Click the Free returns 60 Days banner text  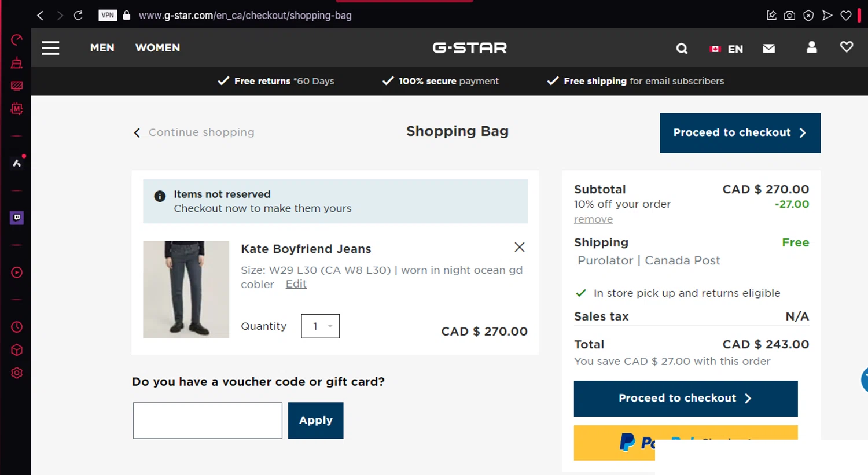[x=284, y=81]
